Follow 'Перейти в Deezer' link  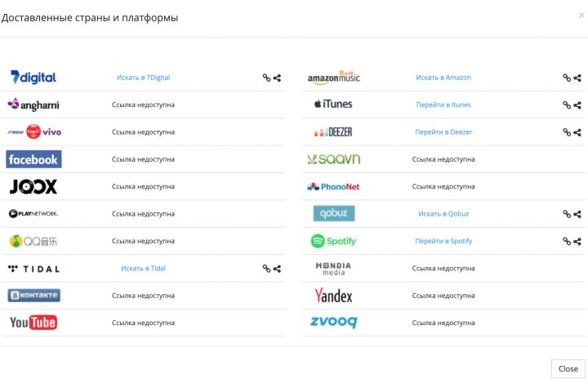click(443, 132)
